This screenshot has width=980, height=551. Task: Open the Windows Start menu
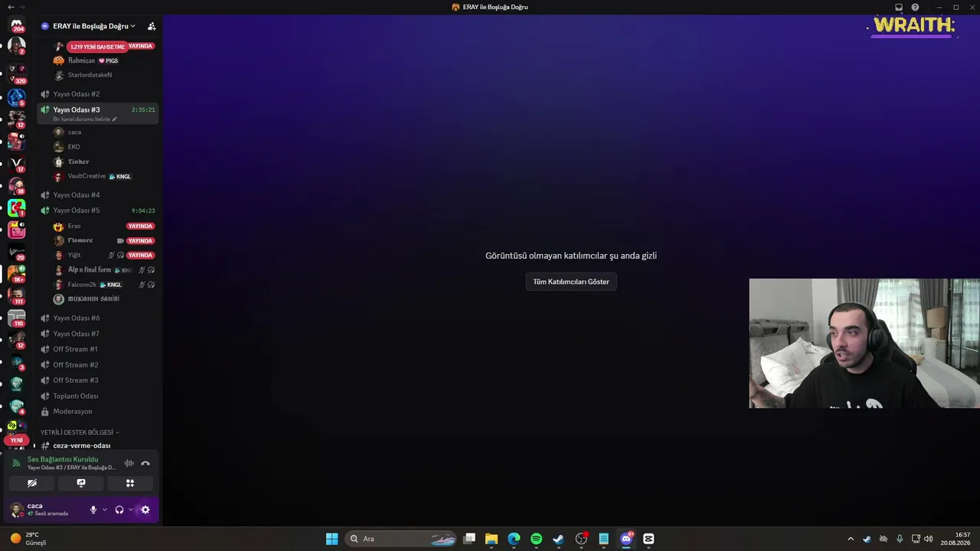tap(332, 539)
